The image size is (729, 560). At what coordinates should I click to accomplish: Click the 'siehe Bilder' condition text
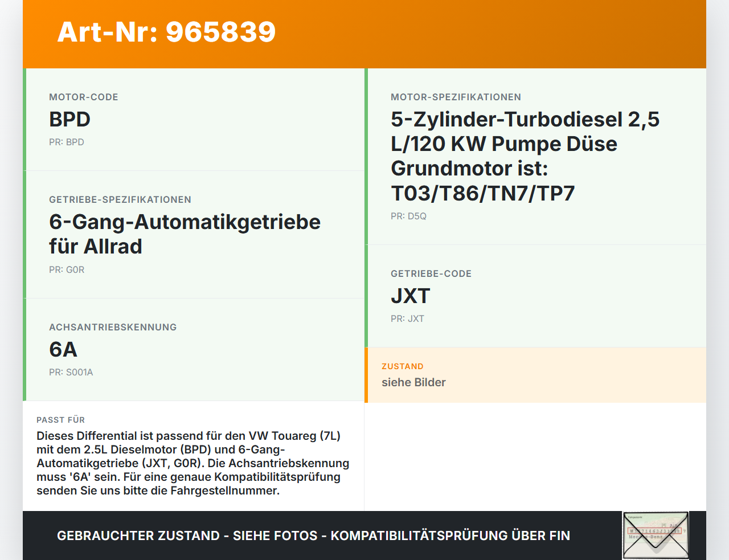coord(413,383)
